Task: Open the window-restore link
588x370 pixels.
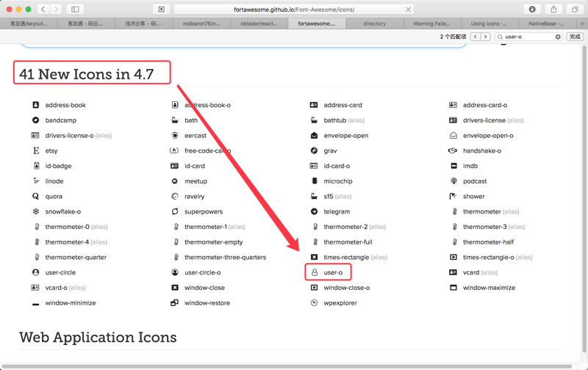Action: coord(207,303)
